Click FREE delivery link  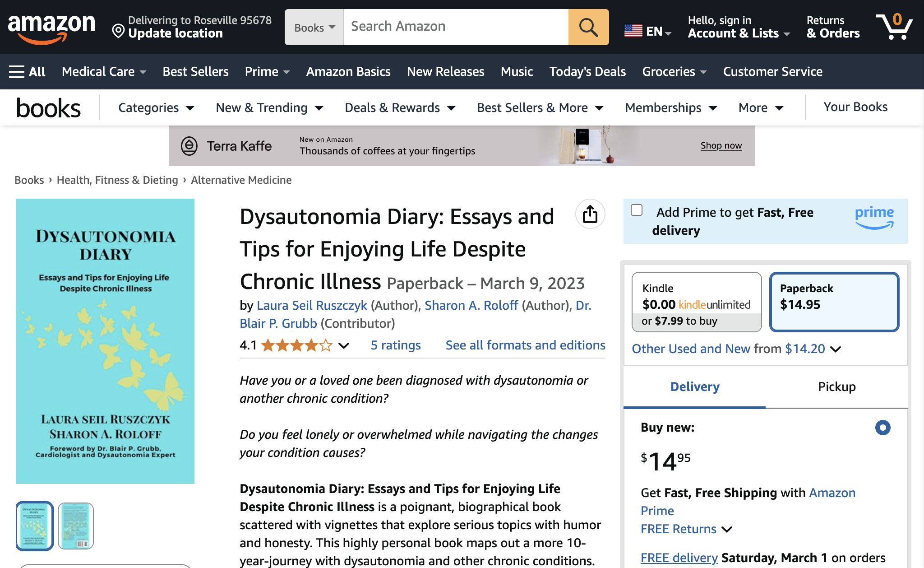click(679, 558)
